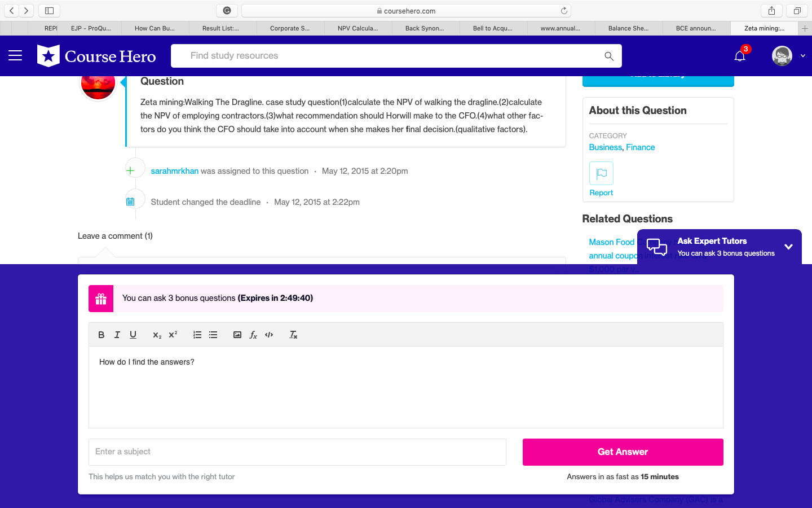Viewport: 812px width, 508px height.
Task: Clear text formatting with the Tx icon
Action: click(x=293, y=334)
